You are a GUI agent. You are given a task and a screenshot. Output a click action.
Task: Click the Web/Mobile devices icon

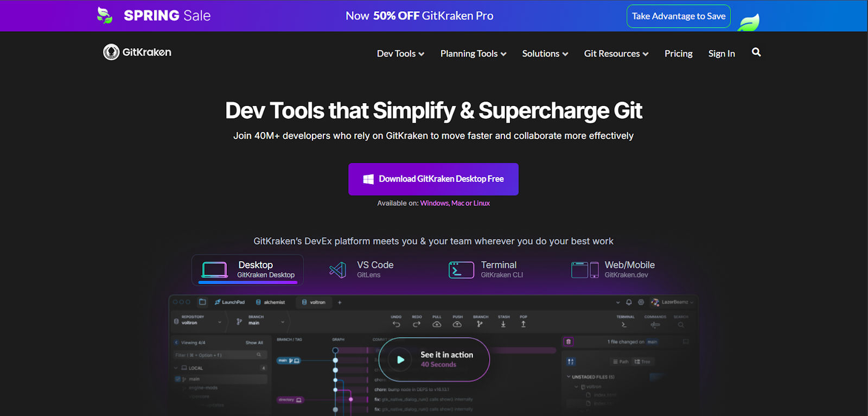pyautogui.click(x=585, y=269)
